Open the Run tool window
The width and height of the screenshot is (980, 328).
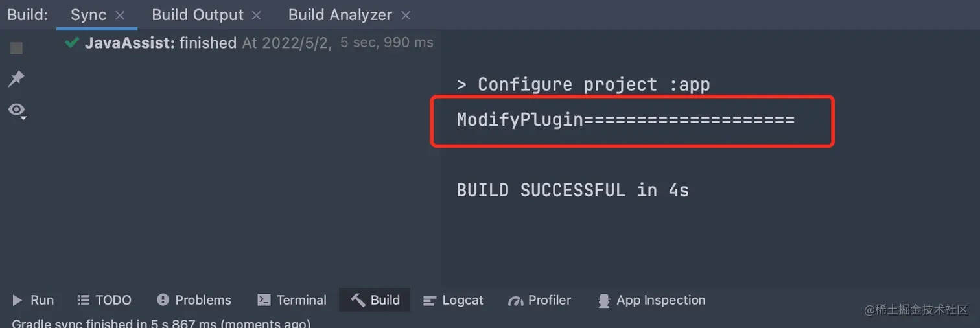pos(33,300)
